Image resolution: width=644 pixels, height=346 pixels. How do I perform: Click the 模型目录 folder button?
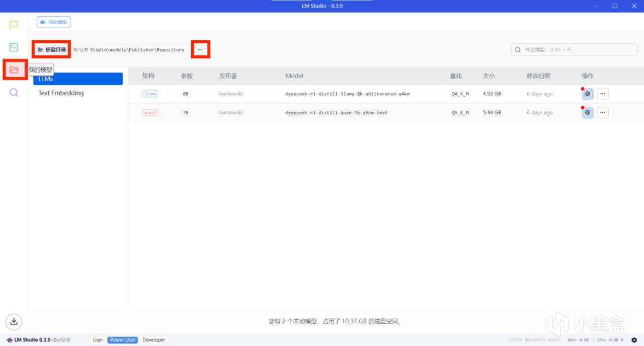coord(52,50)
